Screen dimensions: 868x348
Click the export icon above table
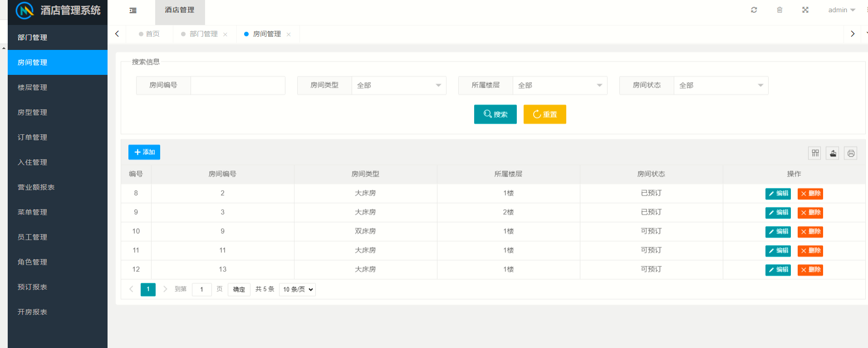(833, 153)
